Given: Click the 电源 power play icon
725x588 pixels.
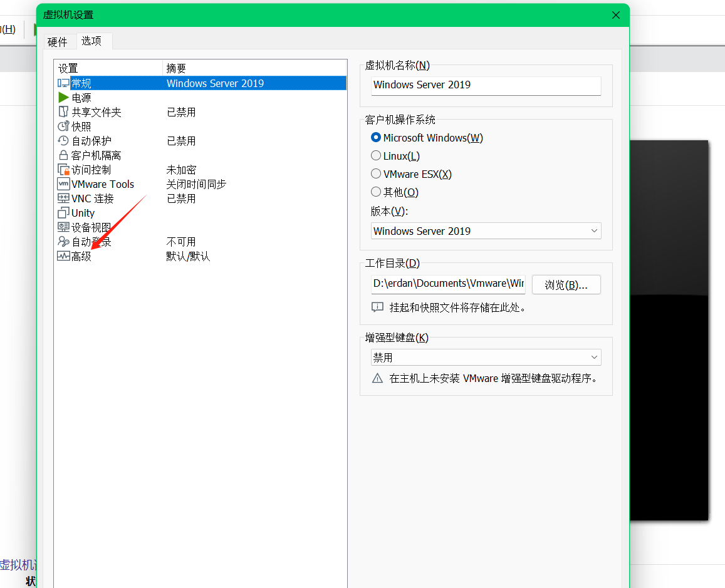Looking at the screenshot, I should coord(63,98).
